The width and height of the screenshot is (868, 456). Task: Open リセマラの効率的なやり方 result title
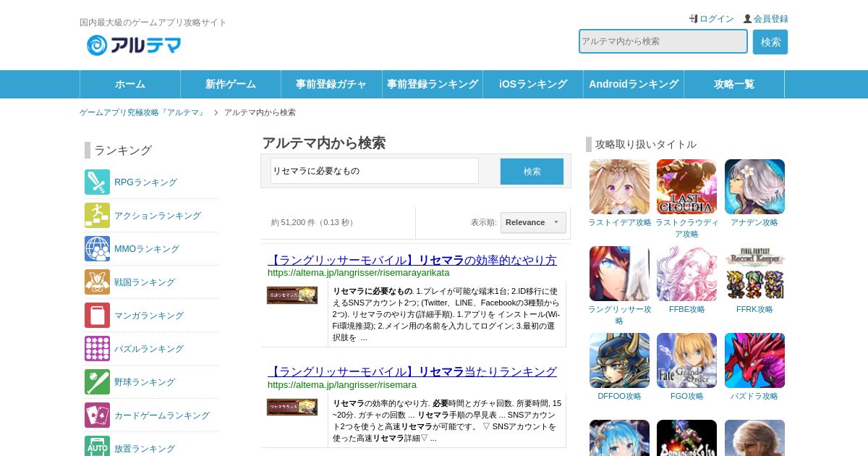(412, 260)
